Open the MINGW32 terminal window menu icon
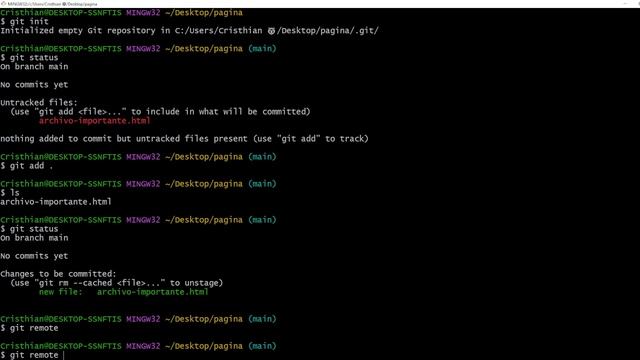Screen dimensions: 640x360 pos(3,4)
